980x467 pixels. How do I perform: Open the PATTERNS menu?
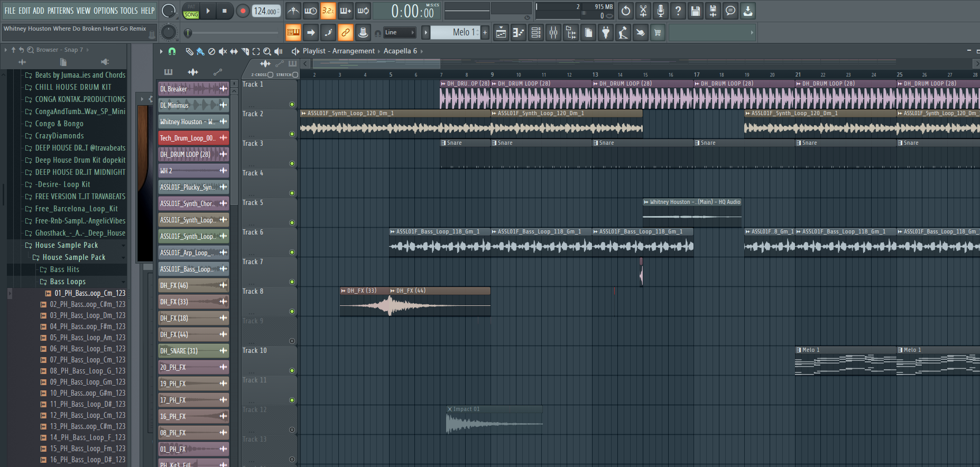point(60,11)
